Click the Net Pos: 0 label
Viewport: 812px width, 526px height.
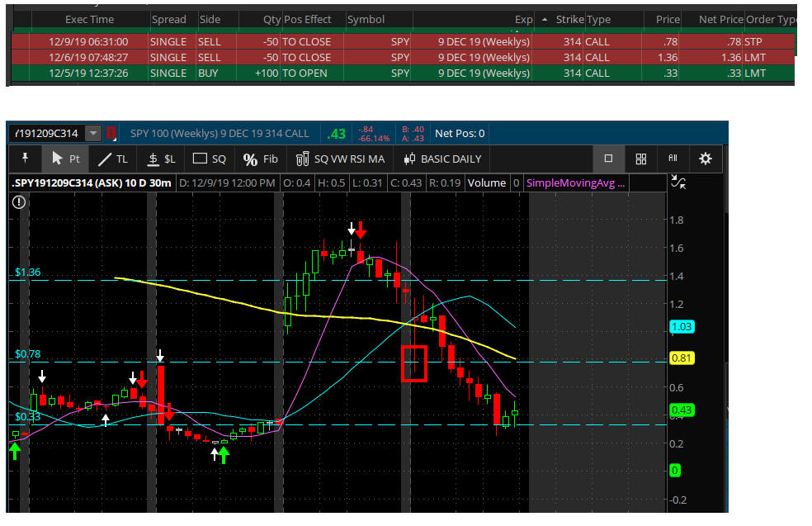click(x=460, y=133)
